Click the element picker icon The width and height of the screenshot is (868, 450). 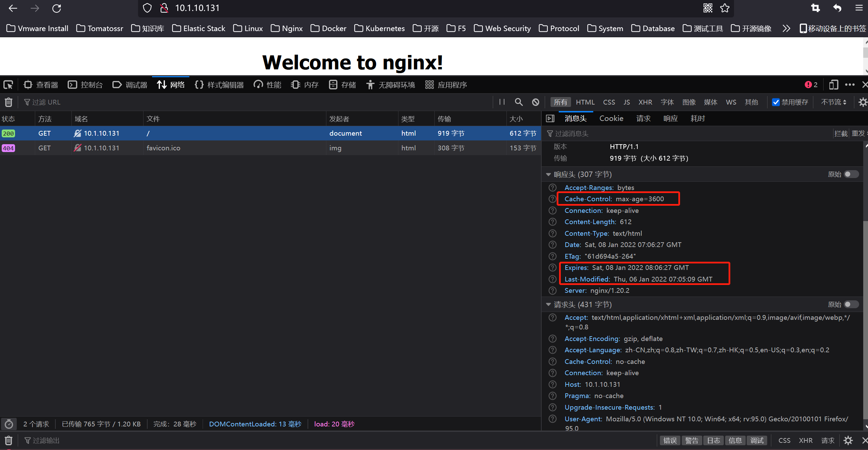point(8,85)
